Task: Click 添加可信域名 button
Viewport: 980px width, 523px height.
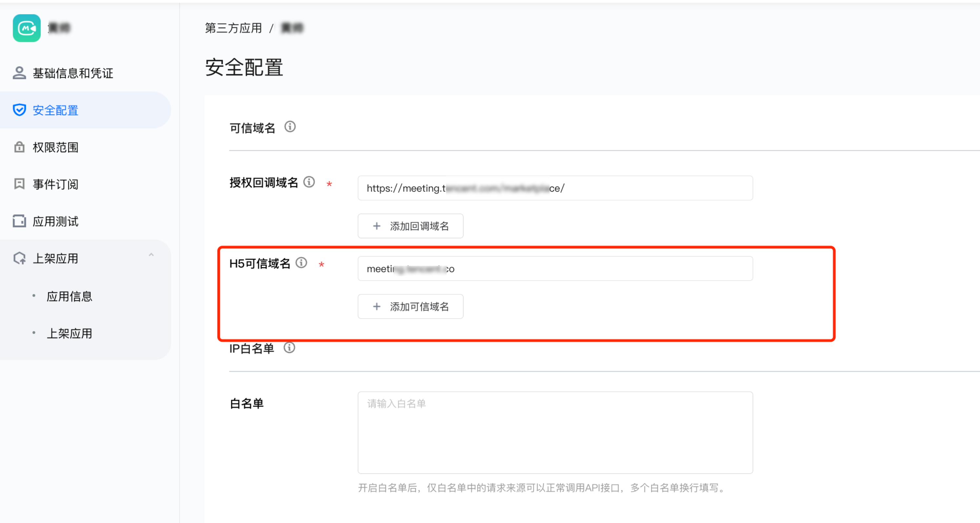Action: (410, 306)
